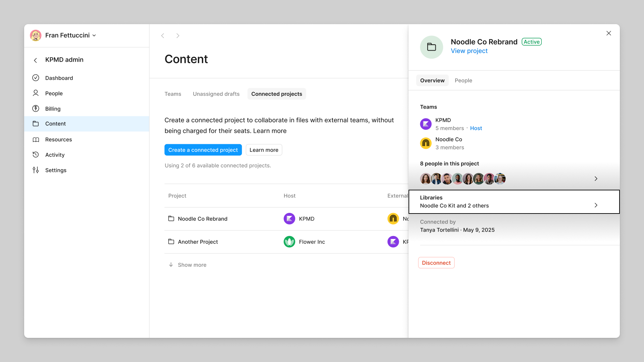Image resolution: width=644 pixels, height=362 pixels.
Task: Click the Activity history icon in sidebar
Action: click(x=36, y=155)
